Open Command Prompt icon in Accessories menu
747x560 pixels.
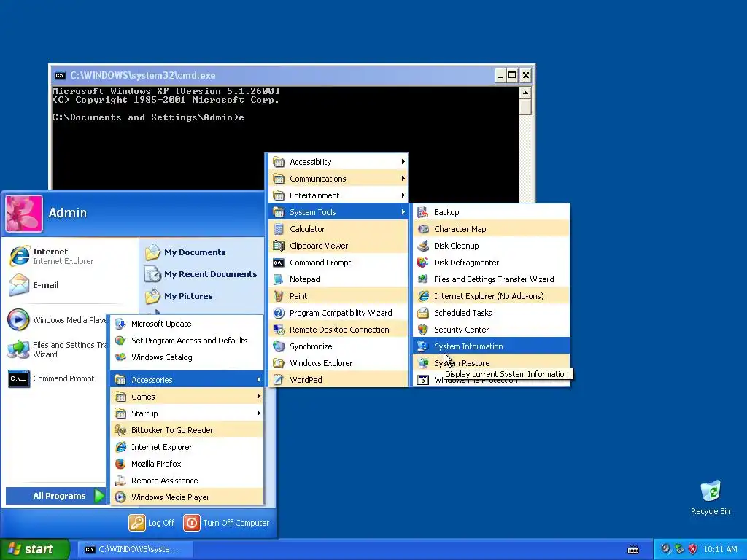(x=279, y=262)
